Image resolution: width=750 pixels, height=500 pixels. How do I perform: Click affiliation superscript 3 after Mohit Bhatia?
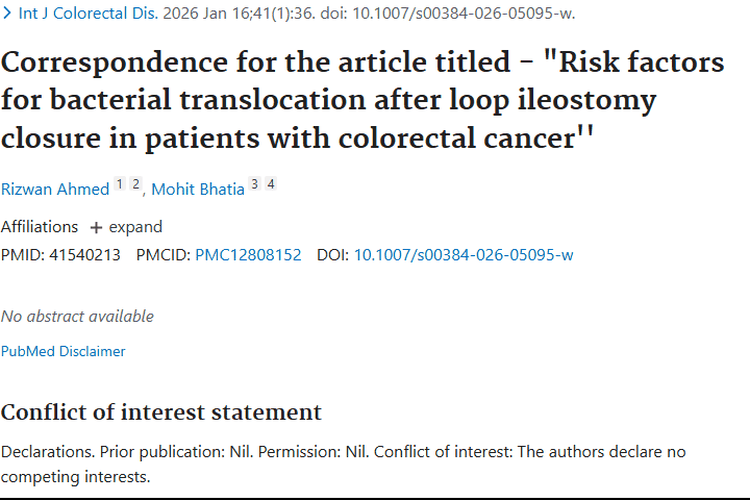(x=255, y=185)
